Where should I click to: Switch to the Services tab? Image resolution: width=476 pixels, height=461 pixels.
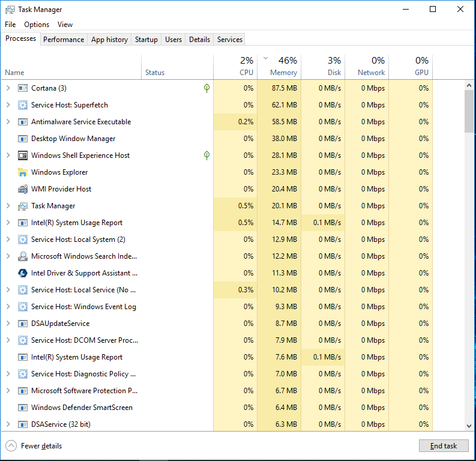[x=229, y=40]
